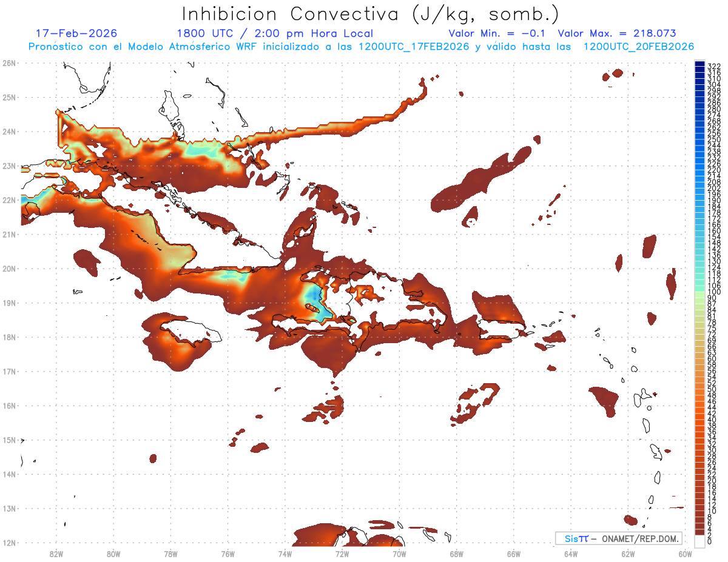This screenshot has height=562, width=728.
Task: Click the time '1800 UTC / 2:00 pm Hora Local'
Action: coord(275,33)
